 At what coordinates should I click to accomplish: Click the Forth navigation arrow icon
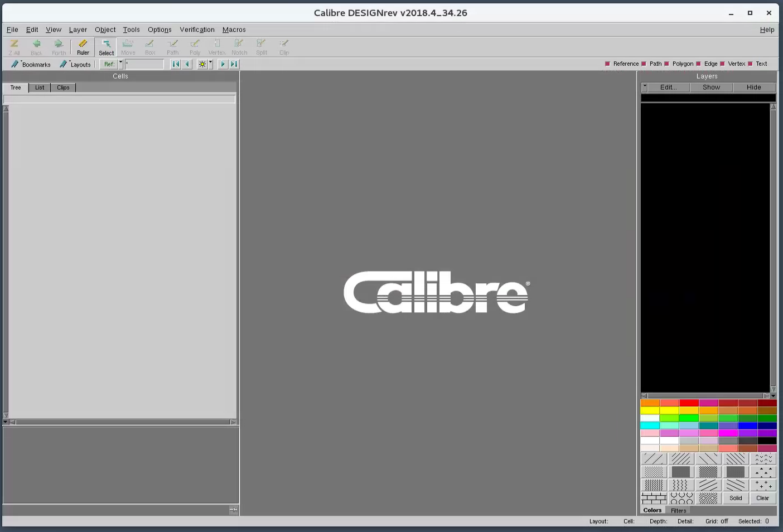point(59,46)
